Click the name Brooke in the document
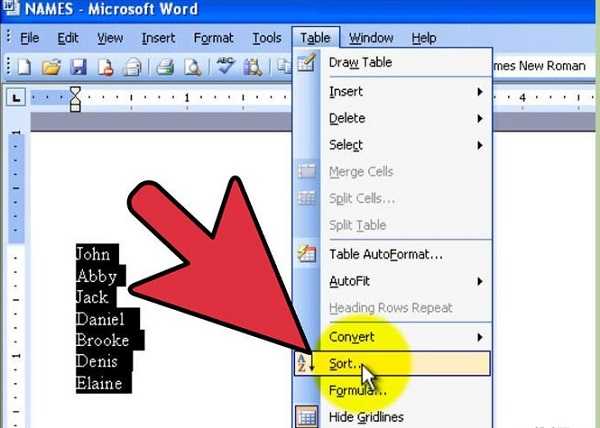This screenshot has width=600, height=428. point(102,340)
